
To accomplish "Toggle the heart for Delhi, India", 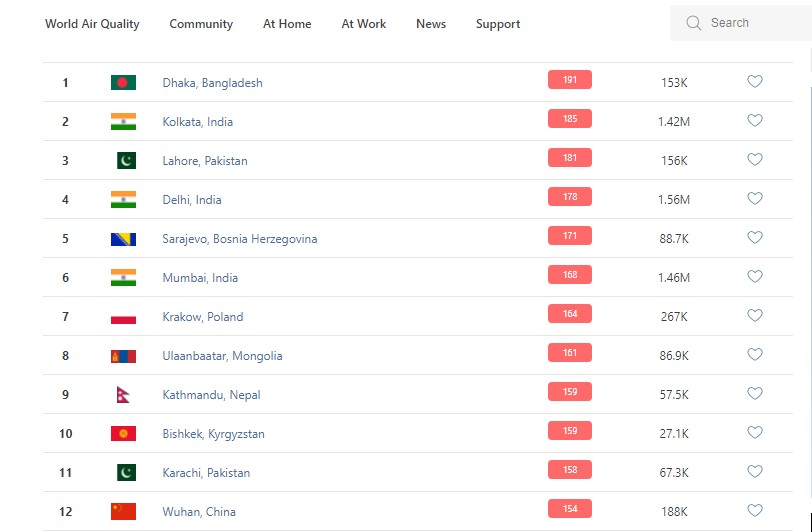I will point(755,199).
